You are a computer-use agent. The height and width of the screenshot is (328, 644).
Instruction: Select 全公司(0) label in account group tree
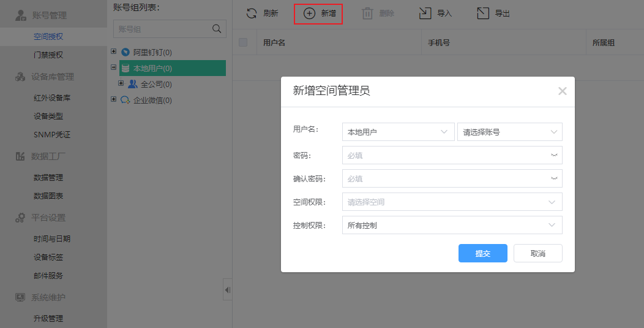click(x=156, y=85)
